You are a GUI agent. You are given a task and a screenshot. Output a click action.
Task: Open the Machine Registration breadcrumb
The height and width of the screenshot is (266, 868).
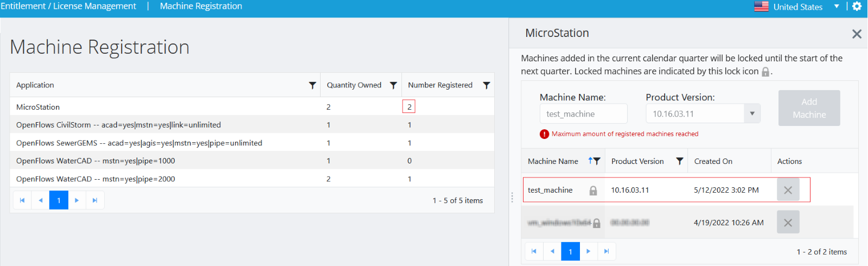click(201, 6)
